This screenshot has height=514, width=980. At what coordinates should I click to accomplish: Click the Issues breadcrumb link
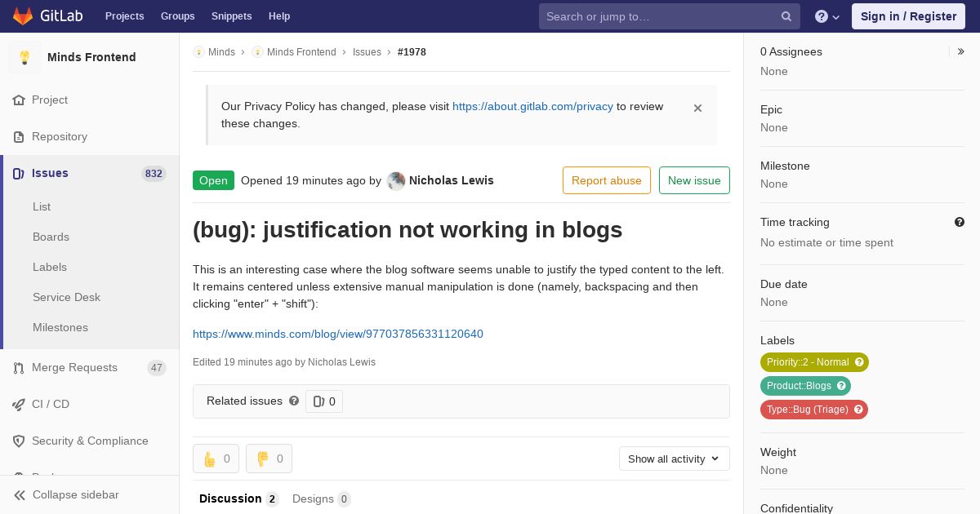[367, 52]
